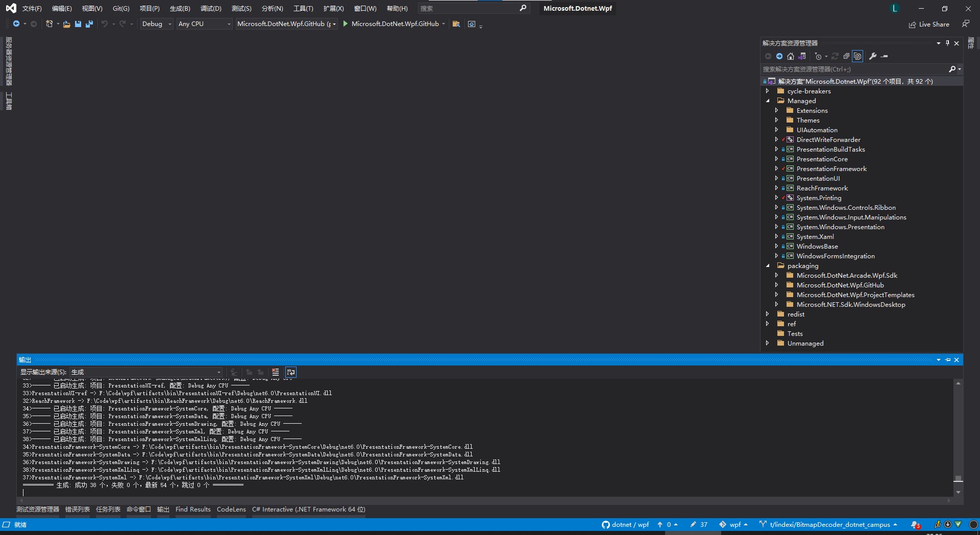Click the Home icon in Solution Explorer

[x=791, y=56]
